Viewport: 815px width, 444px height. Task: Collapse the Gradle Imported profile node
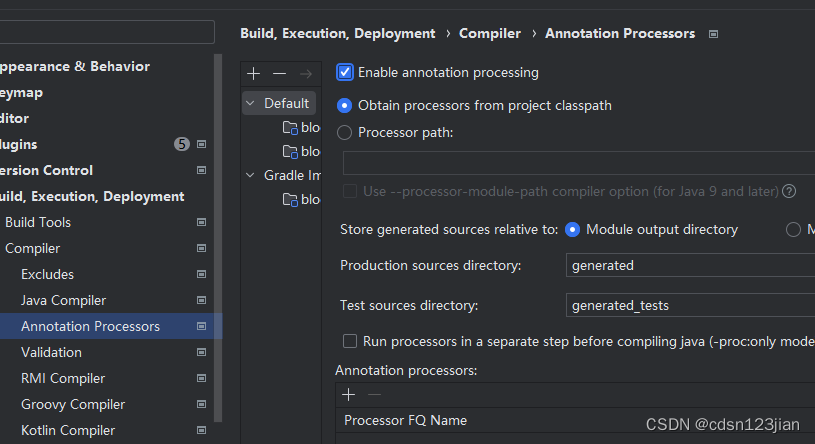[x=250, y=175]
